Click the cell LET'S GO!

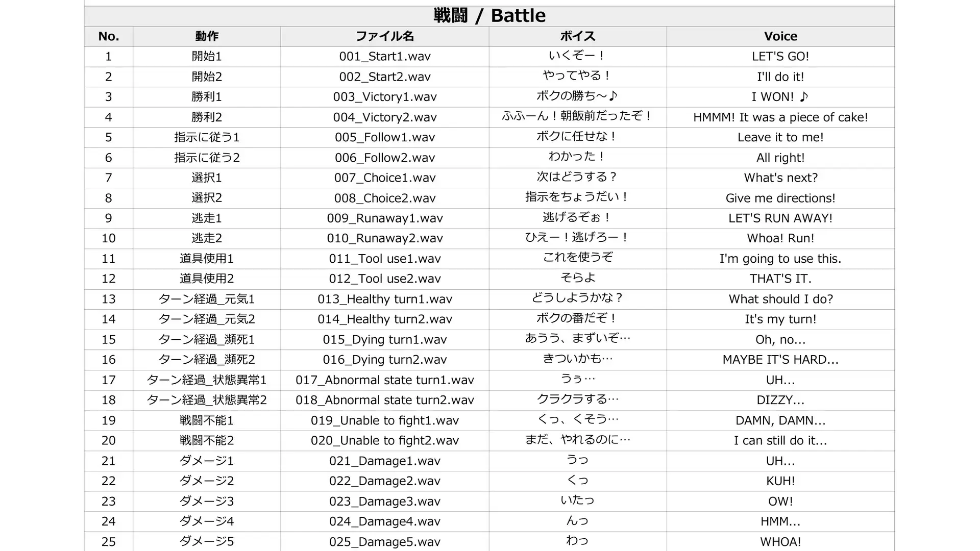pos(780,57)
